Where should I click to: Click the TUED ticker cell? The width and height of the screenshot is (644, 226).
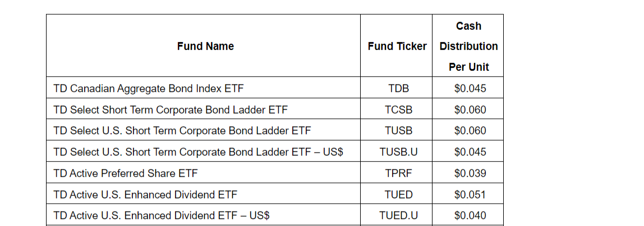tap(398, 195)
